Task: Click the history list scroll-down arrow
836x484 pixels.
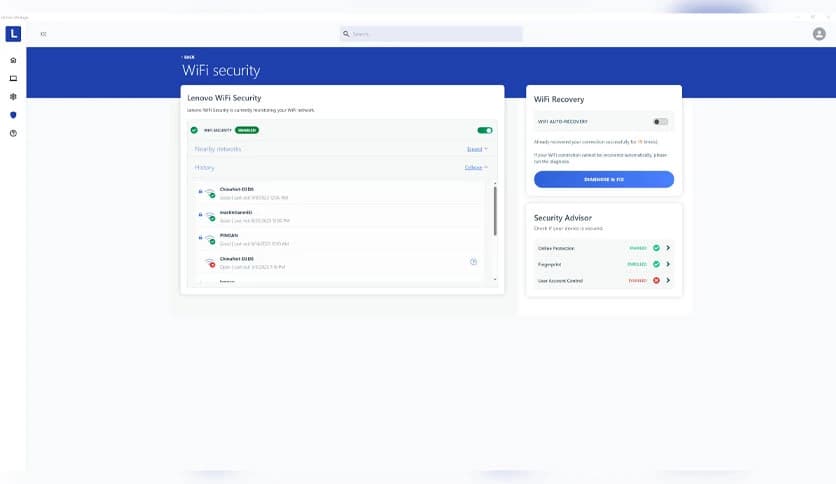Action: coord(495,279)
